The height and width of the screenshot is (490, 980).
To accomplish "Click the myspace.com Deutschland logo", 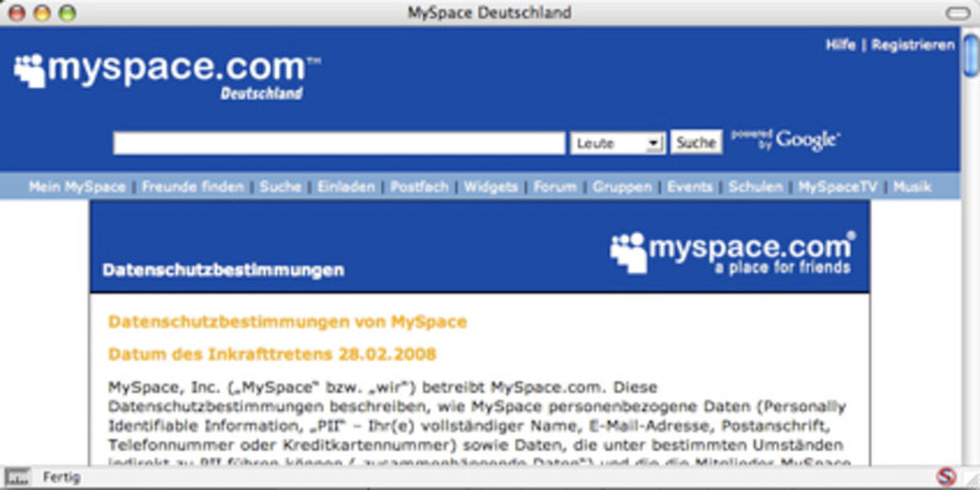I will 167,77.
